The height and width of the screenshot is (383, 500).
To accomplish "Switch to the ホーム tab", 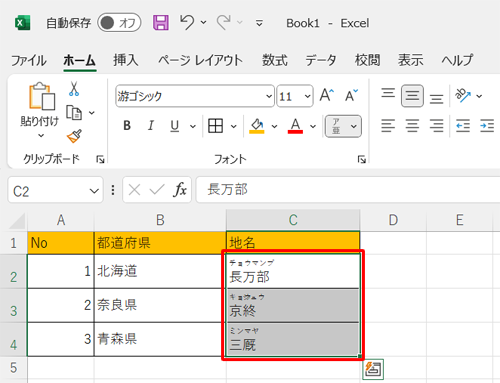I will [x=80, y=60].
